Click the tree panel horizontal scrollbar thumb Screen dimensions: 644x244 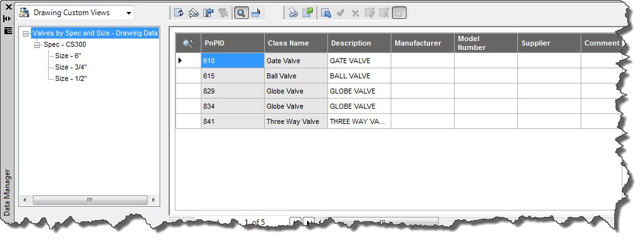pyautogui.click(x=89, y=200)
